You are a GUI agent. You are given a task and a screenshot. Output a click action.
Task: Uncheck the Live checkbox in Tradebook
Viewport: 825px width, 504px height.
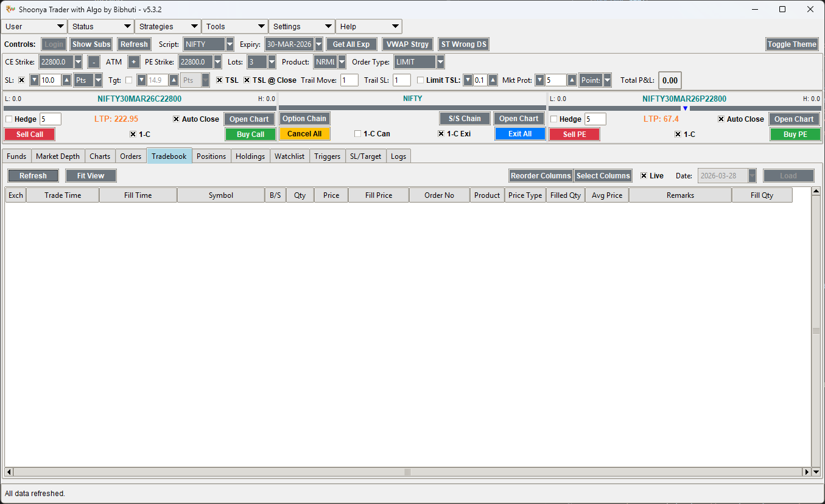(642, 175)
